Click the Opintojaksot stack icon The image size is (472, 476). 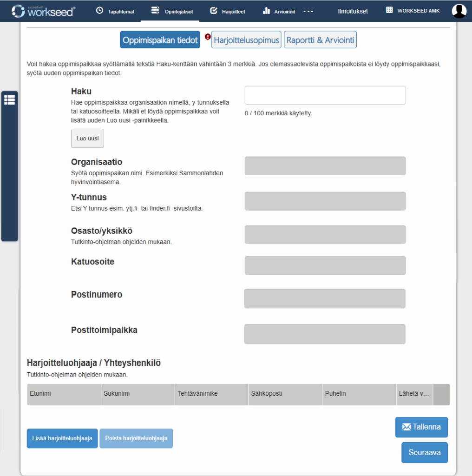coord(155,10)
